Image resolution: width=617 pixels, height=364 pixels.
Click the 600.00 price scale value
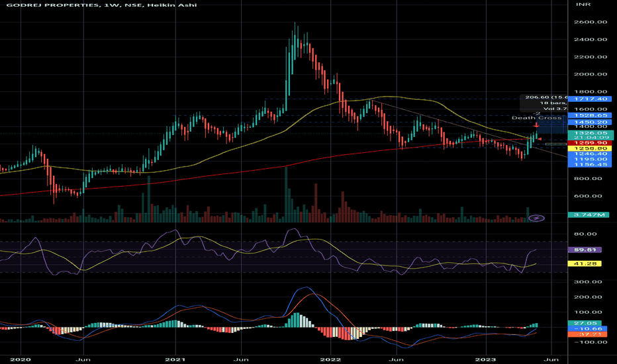click(x=587, y=196)
